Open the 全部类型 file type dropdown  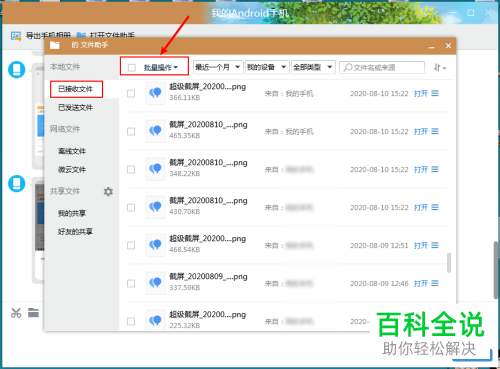pos(313,67)
